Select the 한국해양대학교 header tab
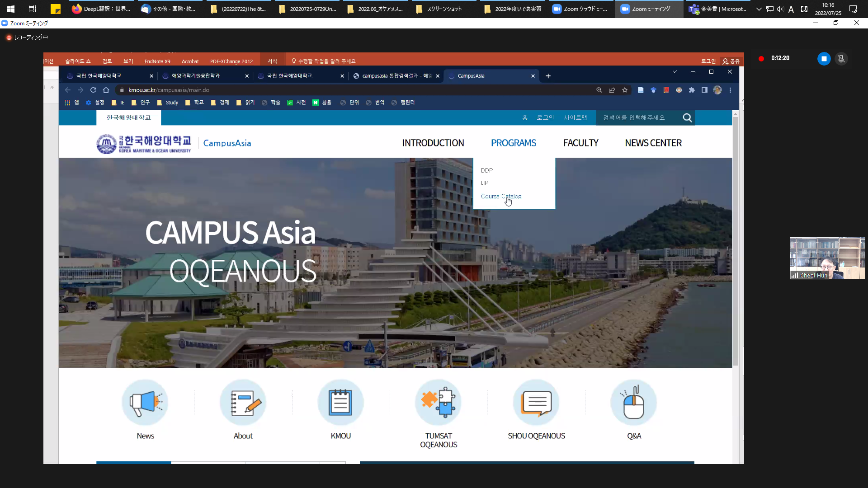 pos(129,117)
